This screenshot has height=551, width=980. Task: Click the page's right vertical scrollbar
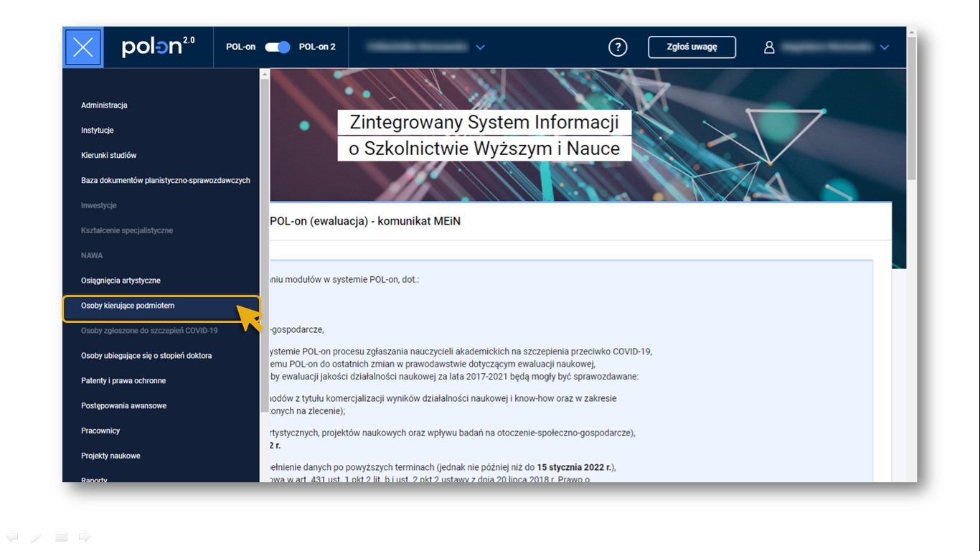[912, 108]
